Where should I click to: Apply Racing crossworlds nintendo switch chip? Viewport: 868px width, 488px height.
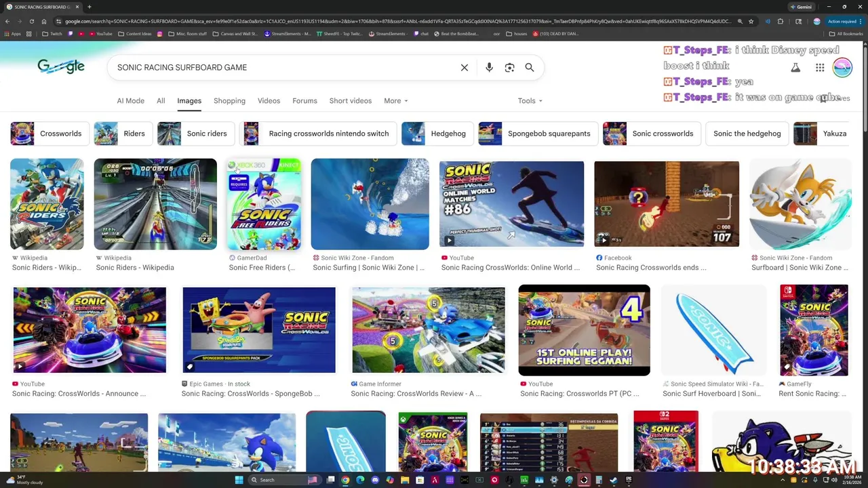coord(319,134)
